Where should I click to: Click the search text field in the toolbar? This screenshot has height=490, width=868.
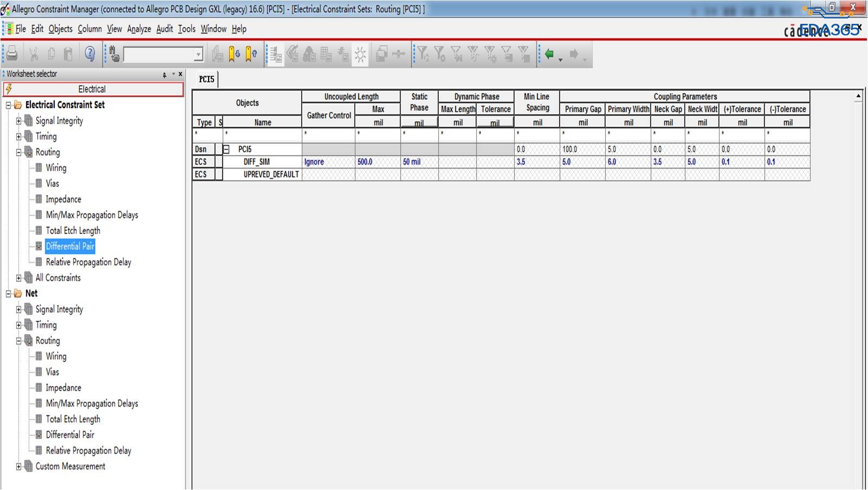point(159,54)
